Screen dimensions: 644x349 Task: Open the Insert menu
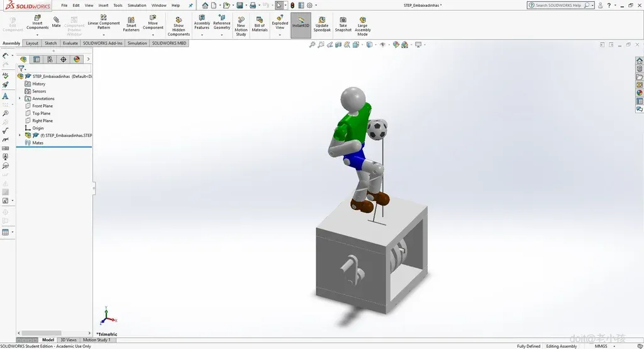click(104, 5)
